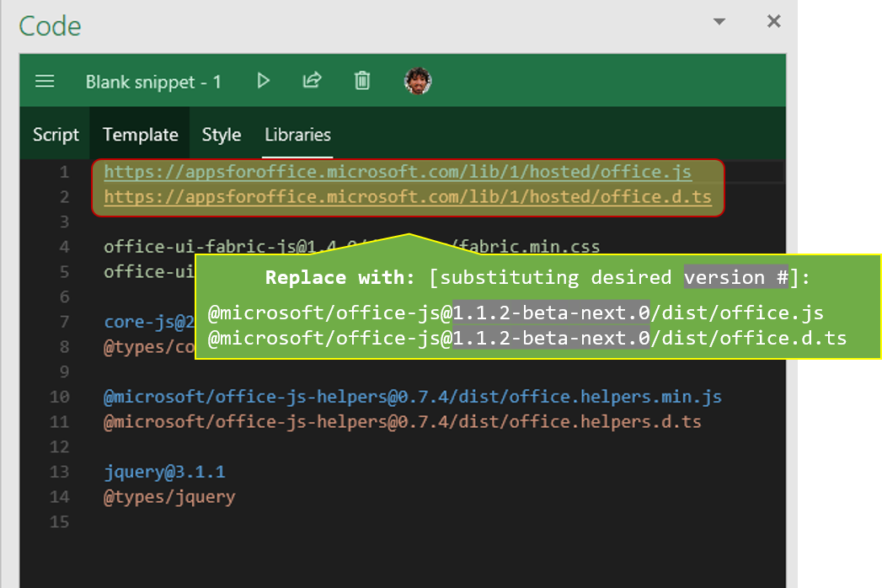Switch to the Template tab

pyautogui.click(x=140, y=135)
